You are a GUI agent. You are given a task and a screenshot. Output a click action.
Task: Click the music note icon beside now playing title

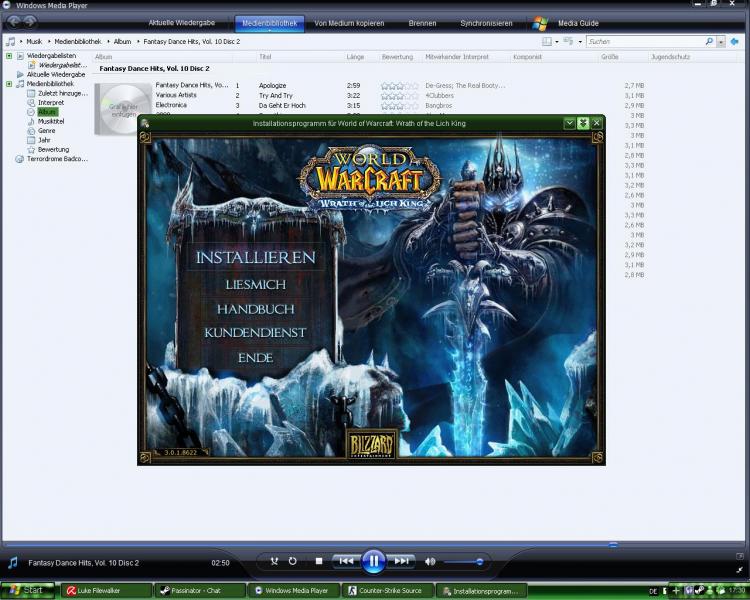tap(13, 562)
